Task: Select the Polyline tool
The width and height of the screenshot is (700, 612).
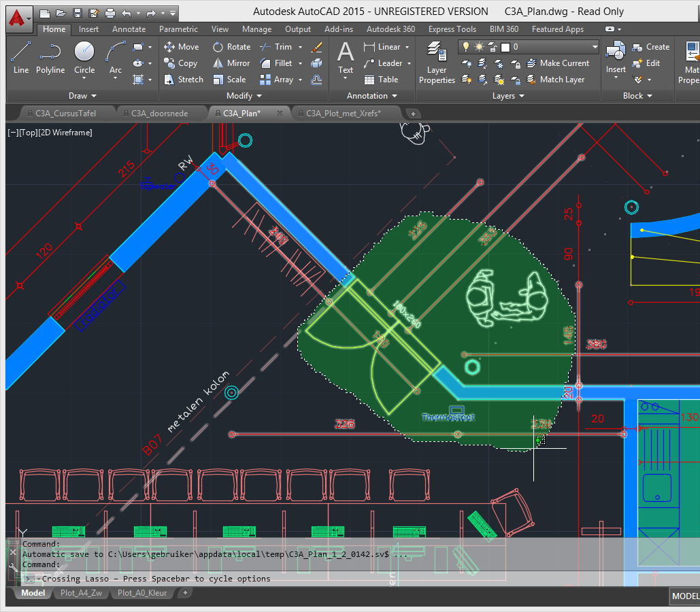Action: click(50, 58)
